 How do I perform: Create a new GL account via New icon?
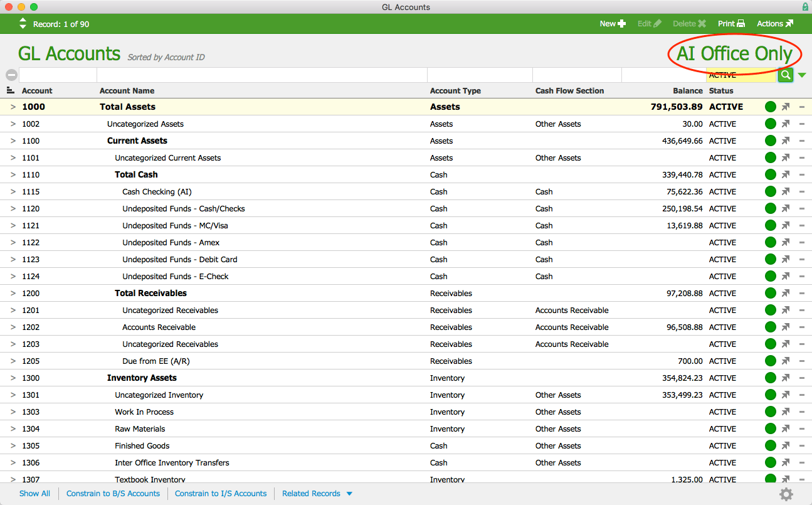click(x=612, y=23)
